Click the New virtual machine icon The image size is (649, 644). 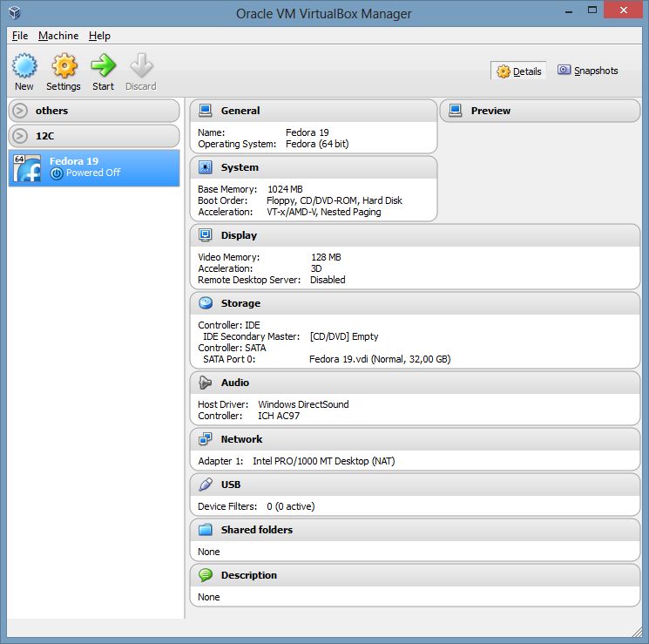coord(24,65)
